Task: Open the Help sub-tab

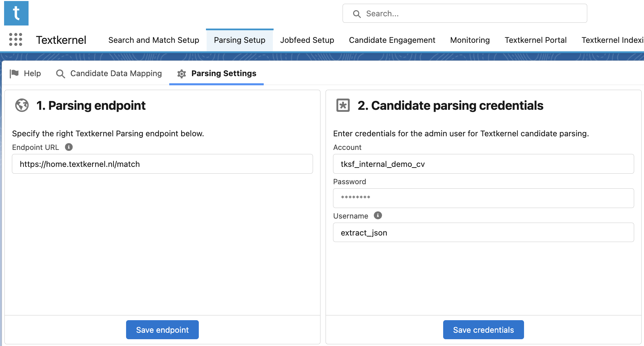Action: pyautogui.click(x=25, y=73)
